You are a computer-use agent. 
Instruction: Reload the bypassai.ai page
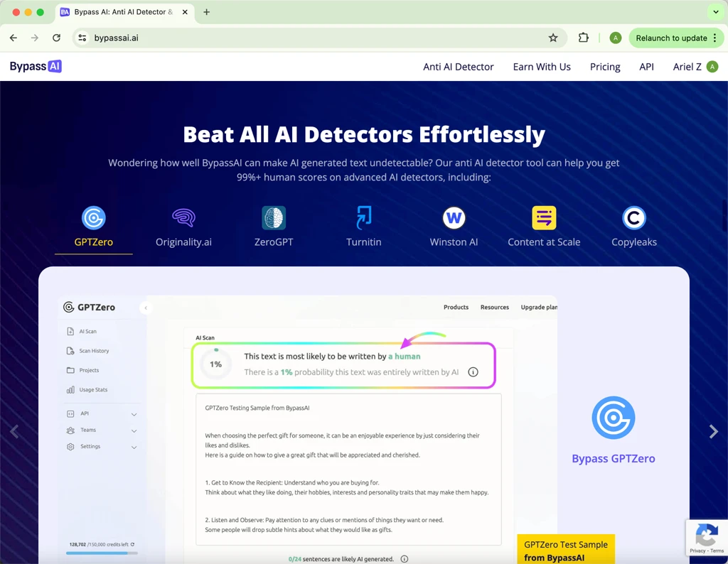click(56, 38)
